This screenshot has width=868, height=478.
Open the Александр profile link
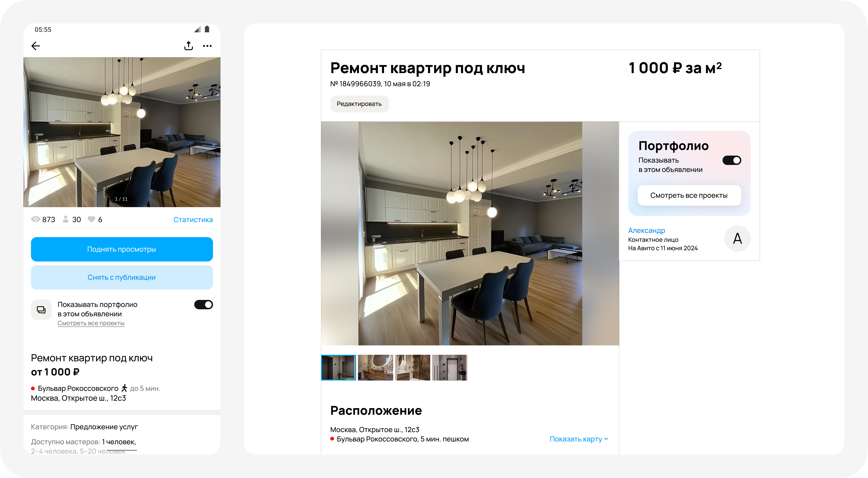[647, 230]
